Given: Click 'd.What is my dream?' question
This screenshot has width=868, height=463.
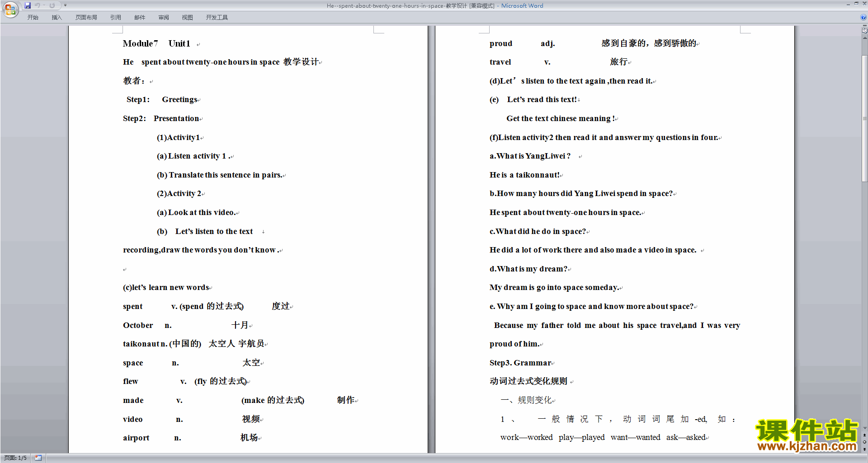Looking at the screenshot, I should point(528,269).
